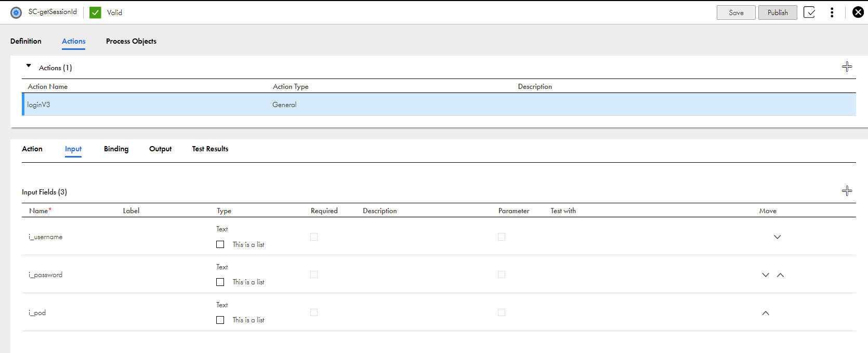This screenshot has height=353, width=868.
Task: Open the three-dot more options menu
Action: (x=832, y=12)
